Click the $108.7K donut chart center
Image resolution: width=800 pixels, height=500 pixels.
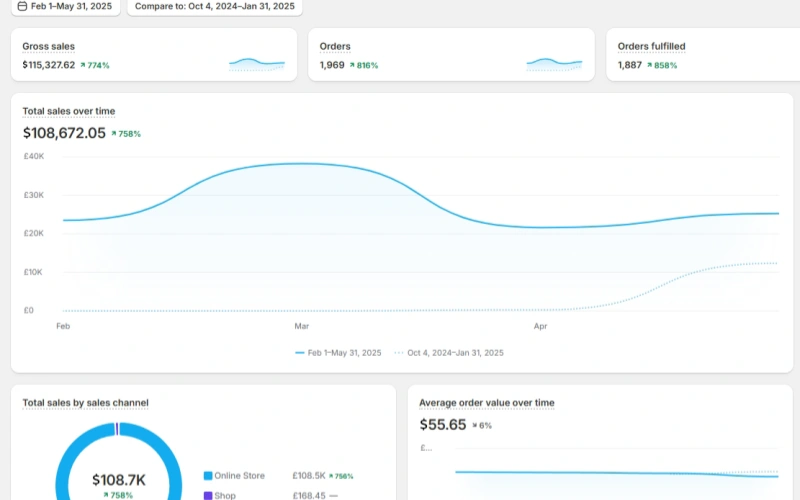click(118, 480)
